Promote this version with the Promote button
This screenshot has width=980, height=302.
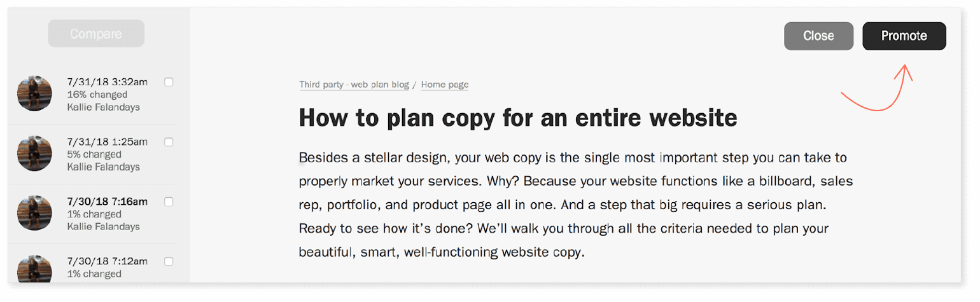tap(904, 36)
